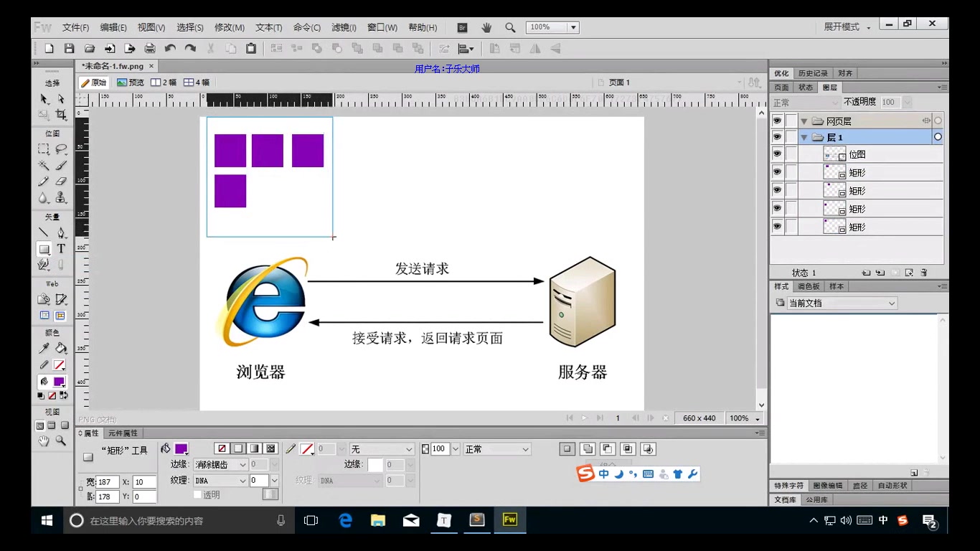Image resolution: width=980 pixels, height=551 pixels.
Task: Click New document icon in toolbar
Action: tap(50, 49)
